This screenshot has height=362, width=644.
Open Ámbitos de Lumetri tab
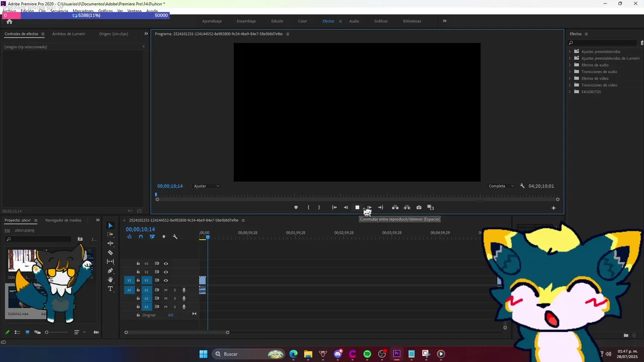click(x=68, y=34)
